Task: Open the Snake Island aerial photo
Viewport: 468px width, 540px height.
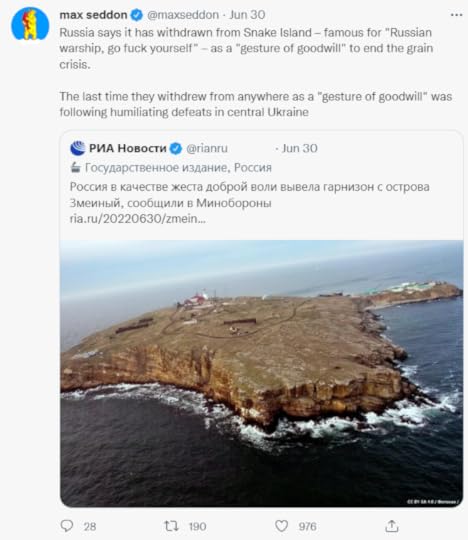Action: point(261,373)
